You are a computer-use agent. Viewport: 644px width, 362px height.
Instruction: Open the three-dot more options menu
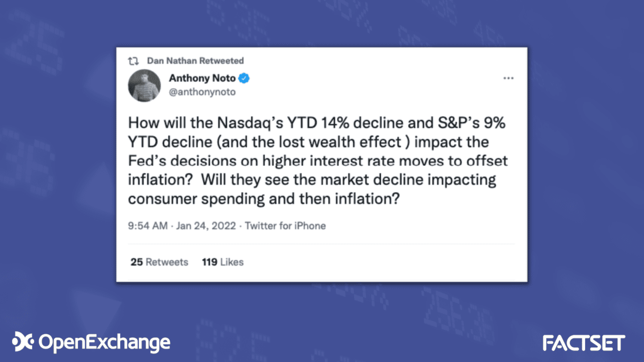[508, 78]
